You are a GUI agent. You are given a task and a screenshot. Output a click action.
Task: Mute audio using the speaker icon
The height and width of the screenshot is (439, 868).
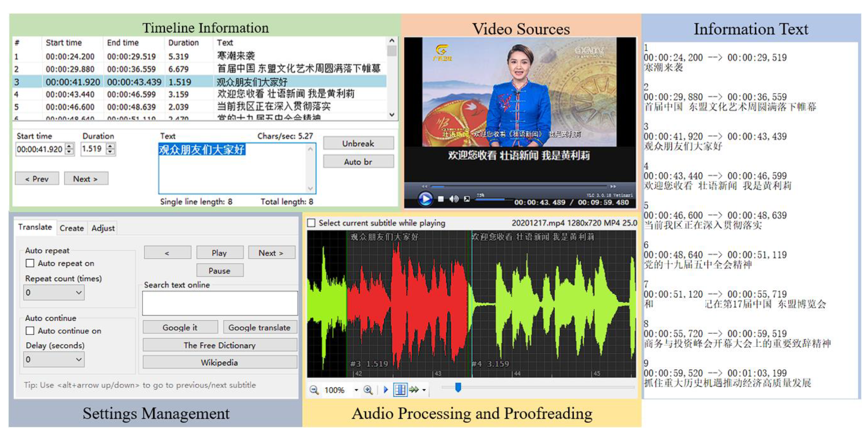[x=453, y=199]
